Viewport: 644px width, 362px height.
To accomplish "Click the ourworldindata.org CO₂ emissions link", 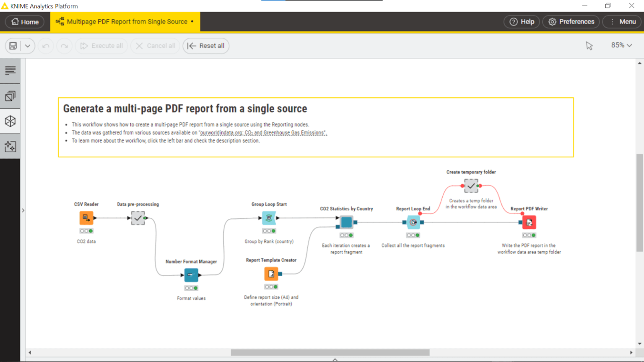I will (263, 133).
